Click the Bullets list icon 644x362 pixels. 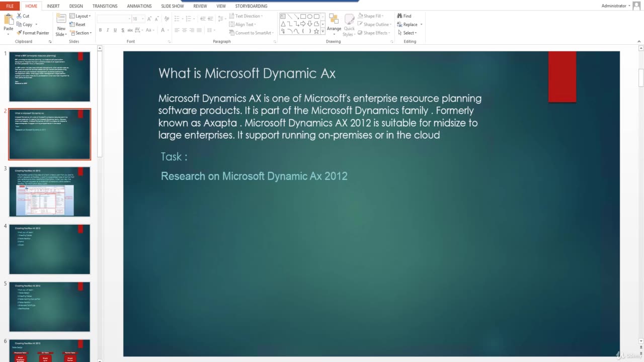[177, 19]
